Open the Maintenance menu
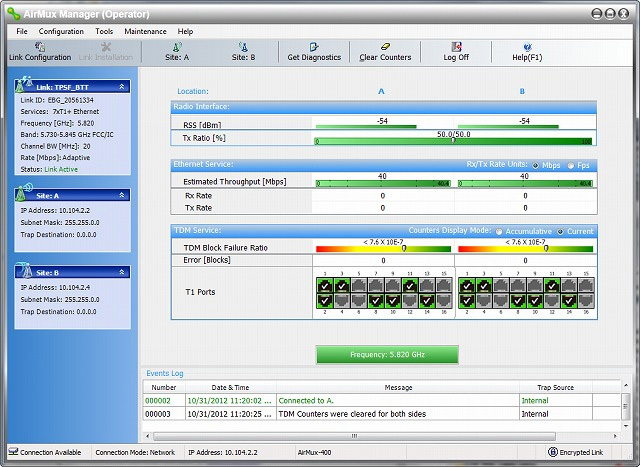Screen dimensions: 640x467 (x=145, y=32)
